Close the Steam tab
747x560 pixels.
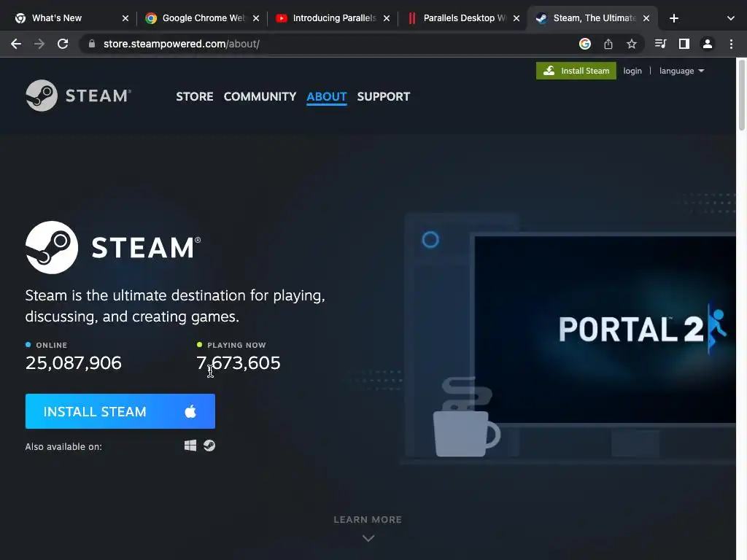646,18
